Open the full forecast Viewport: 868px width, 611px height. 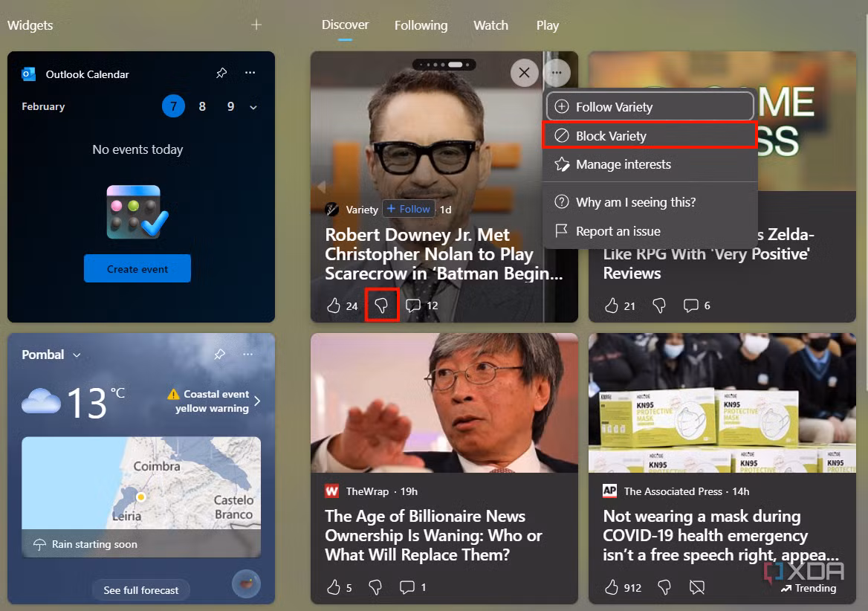[x=140, y=589]
